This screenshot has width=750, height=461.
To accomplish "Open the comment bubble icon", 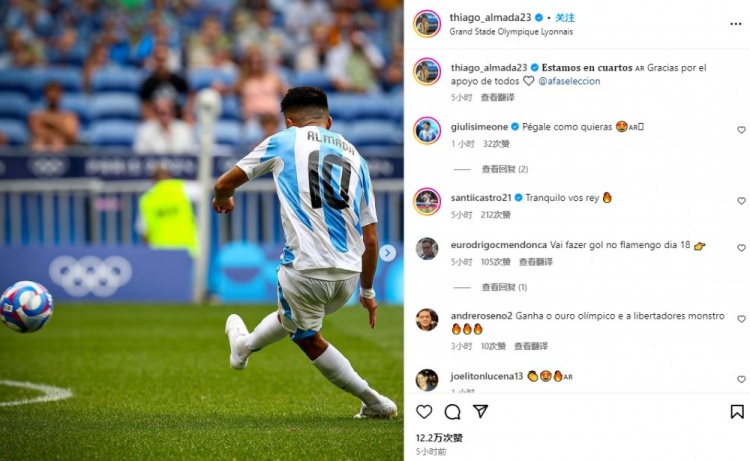I will pos(452,412).
